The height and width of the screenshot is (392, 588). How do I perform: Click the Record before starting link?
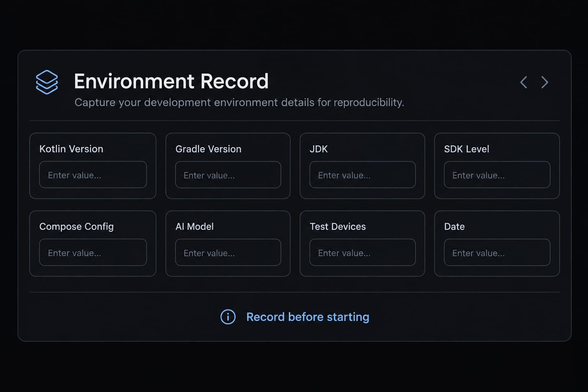point(308,317)
